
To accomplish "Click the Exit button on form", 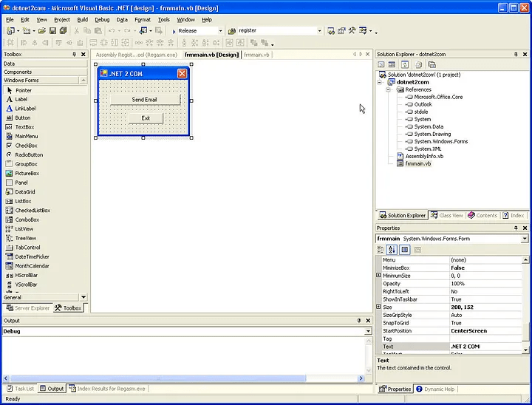I will click(x=146, y=118).
